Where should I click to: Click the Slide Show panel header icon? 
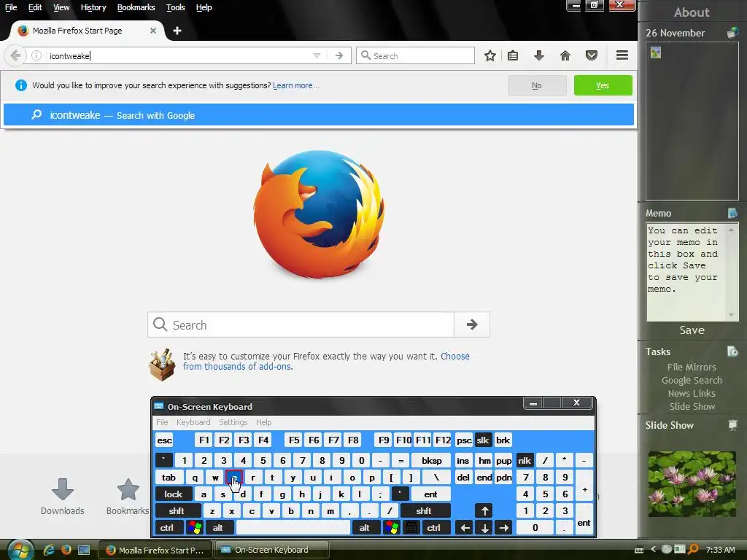(732, 425)
